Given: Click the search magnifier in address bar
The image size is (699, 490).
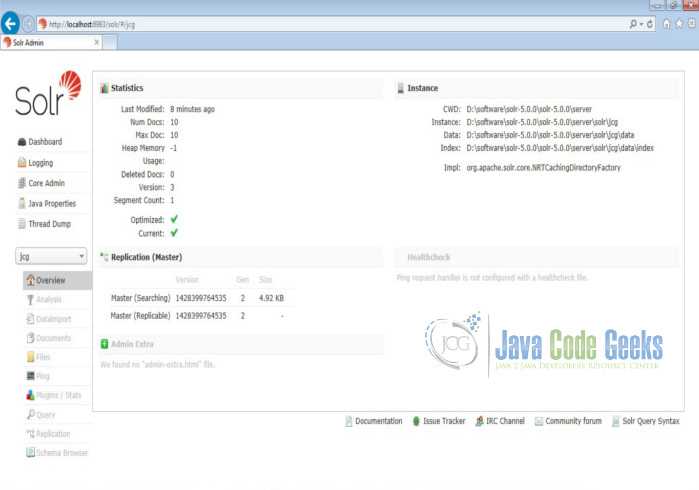Looking at the screenshot, I should click(633, 24).
